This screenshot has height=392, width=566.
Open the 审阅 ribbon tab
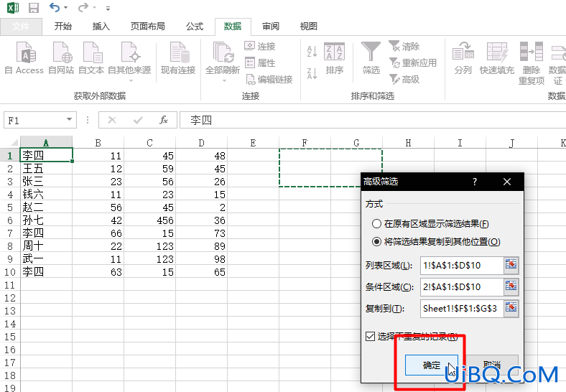click(271, 27)
